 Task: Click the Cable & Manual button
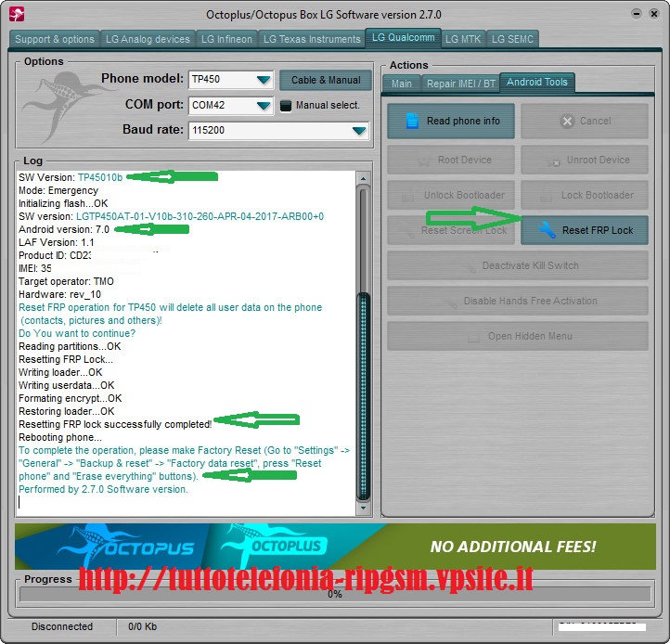[326, 80]
